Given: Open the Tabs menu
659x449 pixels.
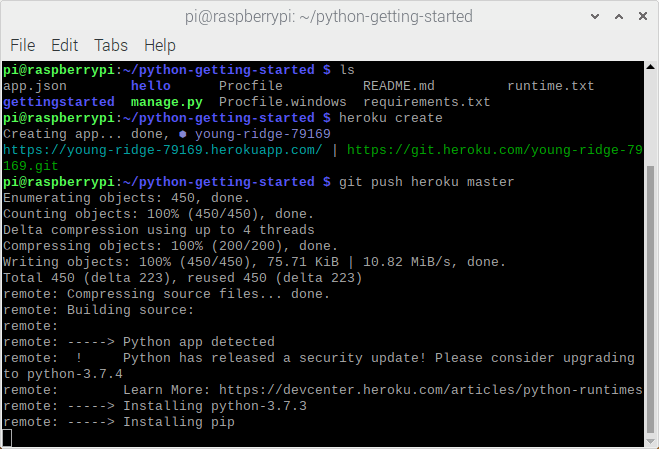Looking at the screenshot, I should coord(111,45).
